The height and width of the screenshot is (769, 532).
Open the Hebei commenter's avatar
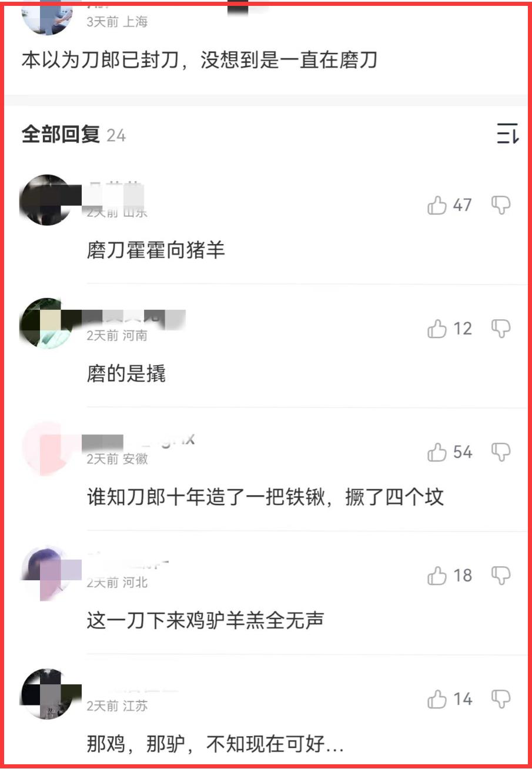[x=46, y=570]
